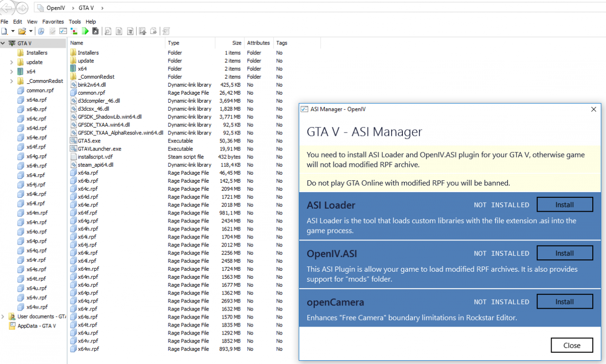Click the page with right-arrow toolbar icon
This screenshot has width=606, height=364.
[x=153, y=31]
